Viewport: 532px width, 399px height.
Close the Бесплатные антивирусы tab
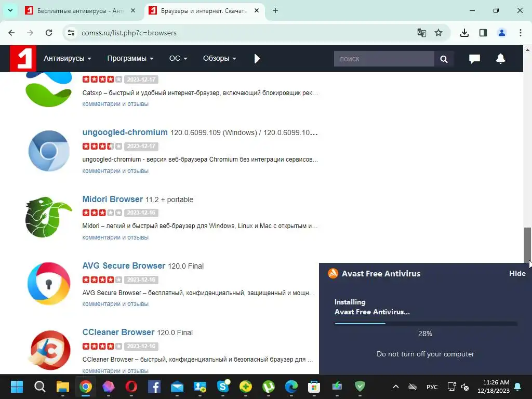(x=133, y=10)
